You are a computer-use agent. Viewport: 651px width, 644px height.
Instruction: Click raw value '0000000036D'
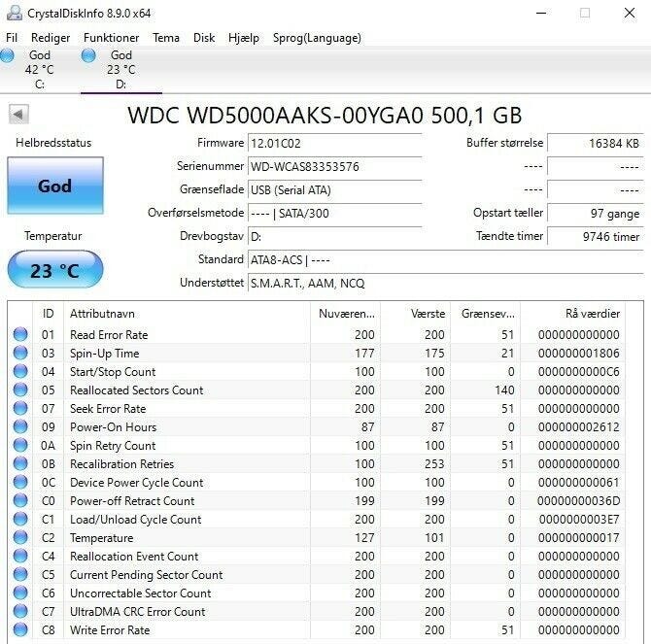[579, 501]
